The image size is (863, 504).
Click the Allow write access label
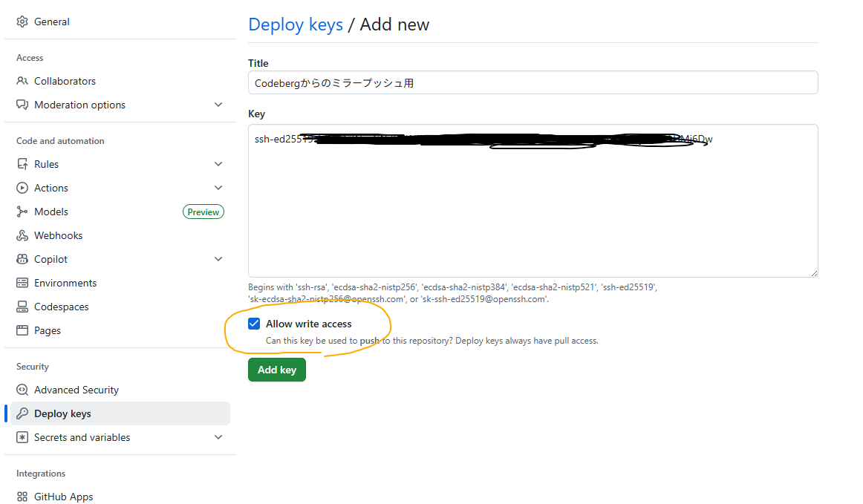pyautogui.click(x=309, y=324)
